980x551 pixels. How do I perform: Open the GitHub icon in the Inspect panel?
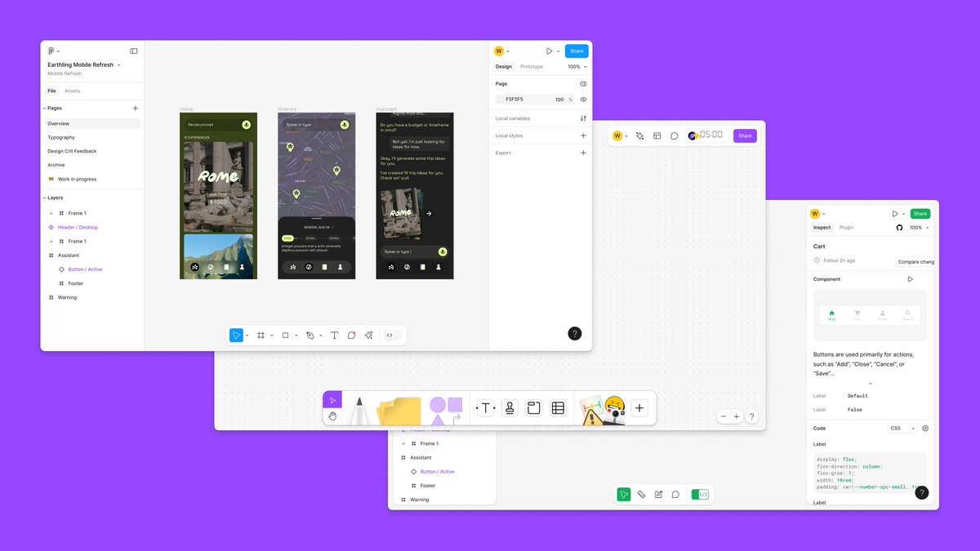click(x=898, y=228)
